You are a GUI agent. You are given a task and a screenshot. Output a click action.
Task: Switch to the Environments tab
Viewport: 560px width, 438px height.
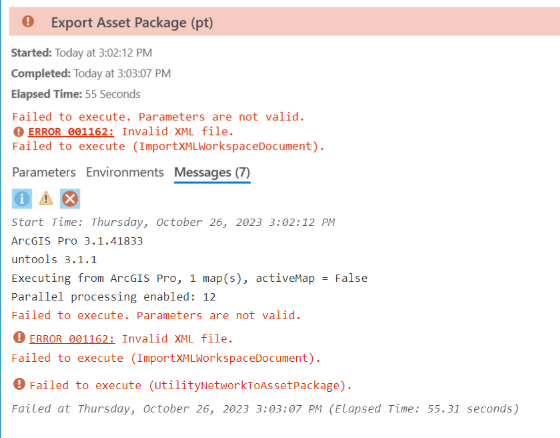[x=125, y=172]
